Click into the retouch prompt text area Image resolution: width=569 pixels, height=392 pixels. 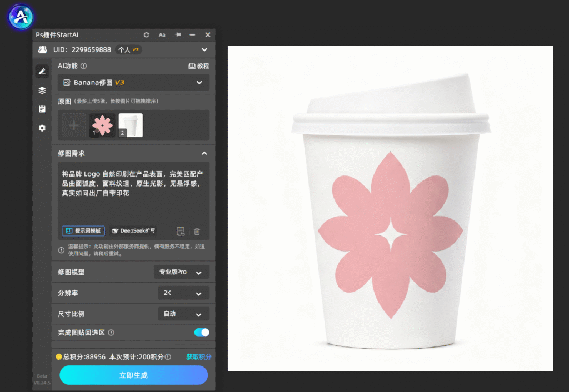click(x=133, y=193)
